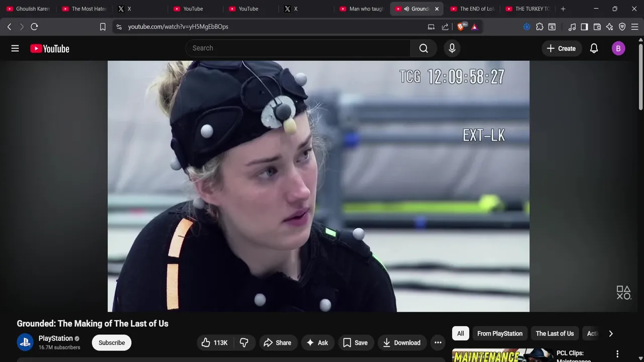Click the Create button
This screenshot has height=362, width=644.
coord(561,48)
